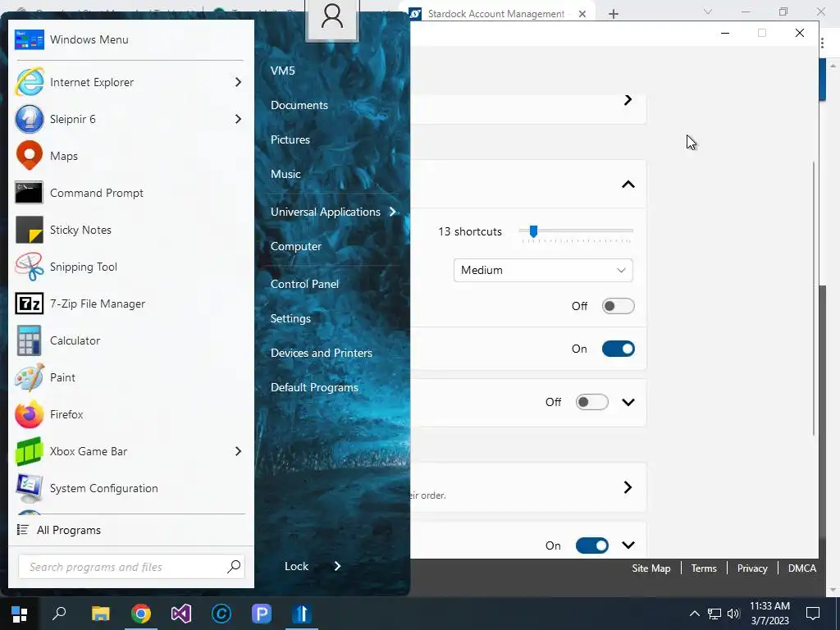Click the volume speaker tray icon
Screen dimensions: 840x630
[x=733, y=614]
